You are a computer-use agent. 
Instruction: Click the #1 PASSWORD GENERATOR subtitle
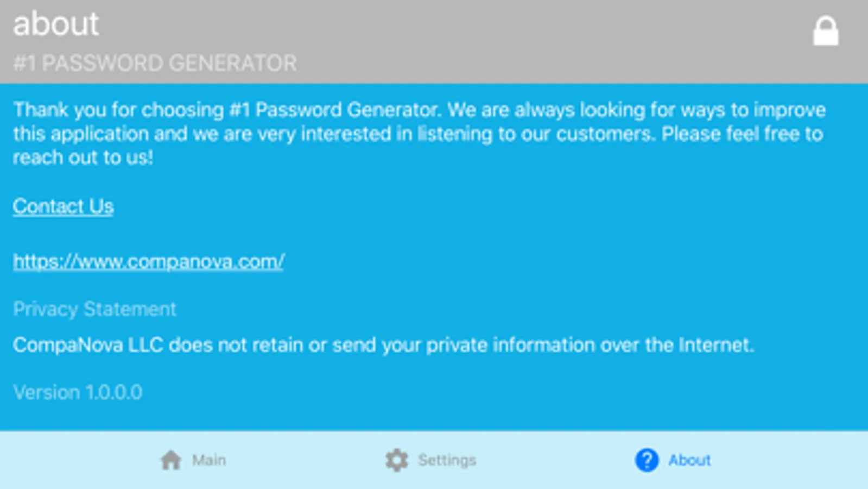pos(155,64)
